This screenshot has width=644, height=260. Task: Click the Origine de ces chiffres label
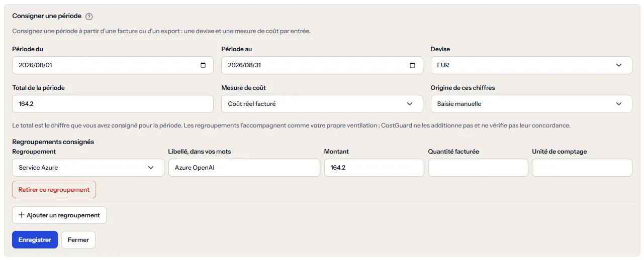point(463,88)
